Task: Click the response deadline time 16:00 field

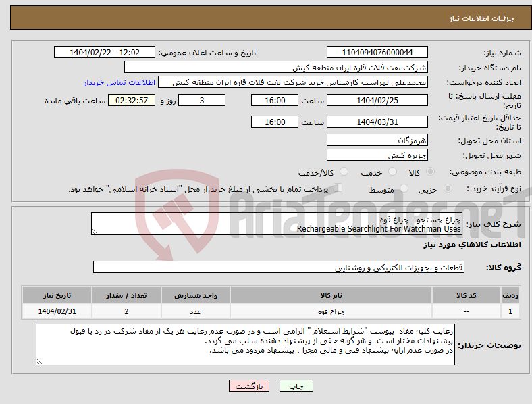Action: 275,100
